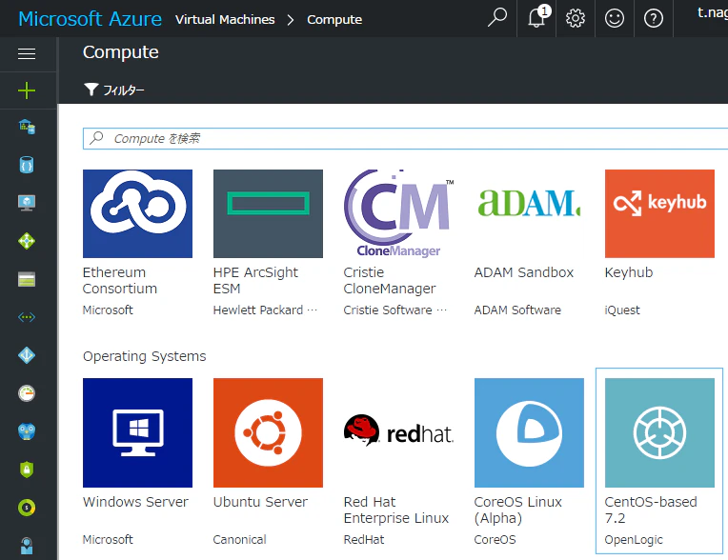Select the CentOS-based 7.2 teal tile
728x560 pixels.
coord(659,432)
